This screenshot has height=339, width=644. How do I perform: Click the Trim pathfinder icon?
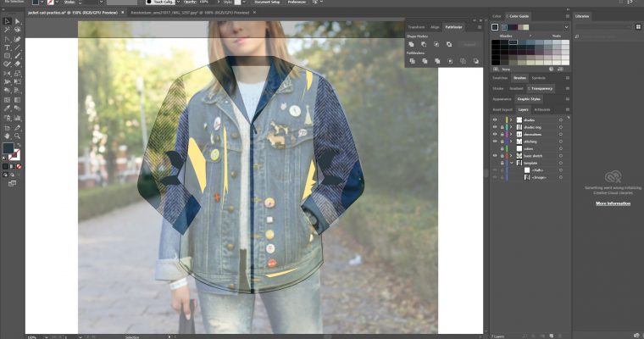tap(425, 61)
